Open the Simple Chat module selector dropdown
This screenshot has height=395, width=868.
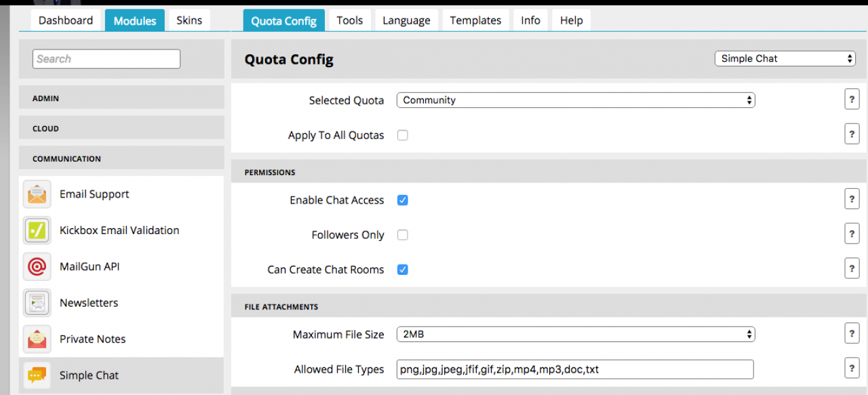(x=785, y=58)
